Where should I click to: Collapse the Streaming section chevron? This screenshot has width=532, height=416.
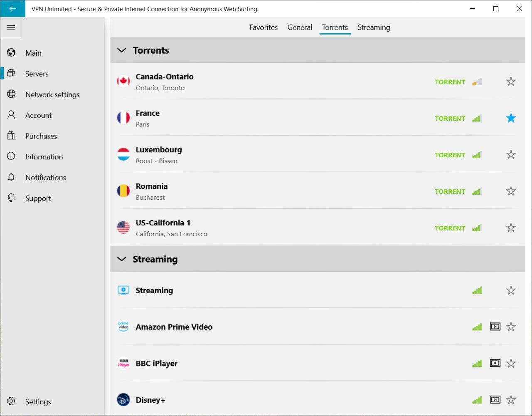[121, 259]
